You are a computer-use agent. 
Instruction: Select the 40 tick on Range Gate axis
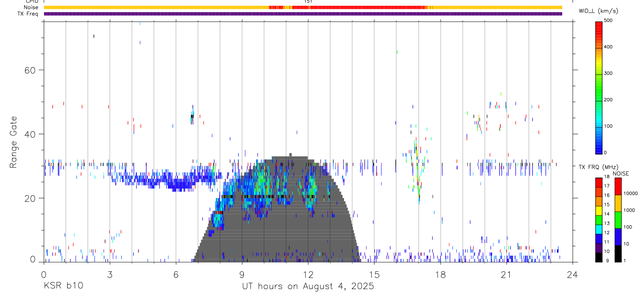coord(29,134)
